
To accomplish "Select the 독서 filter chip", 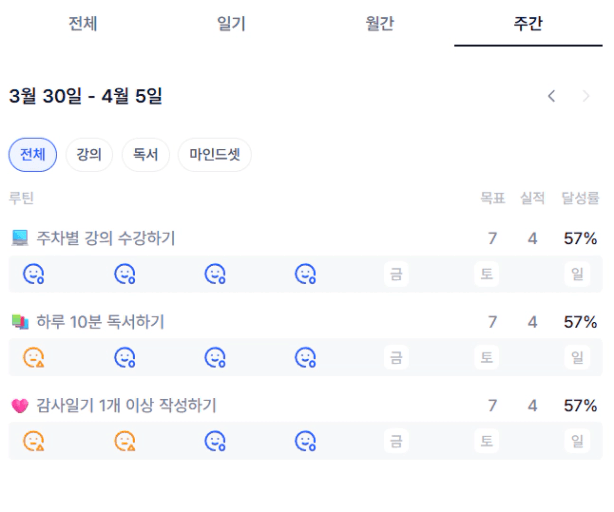I will (145, 155).
